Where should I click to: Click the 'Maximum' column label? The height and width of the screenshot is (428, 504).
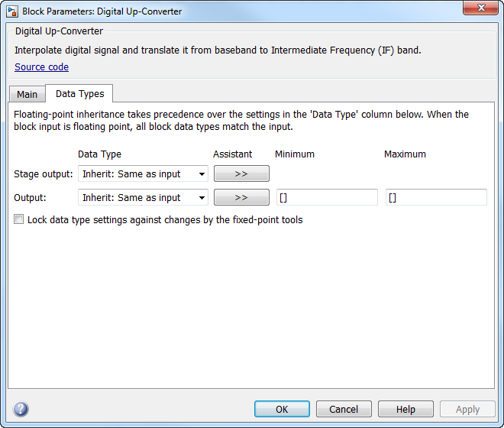[x=405, y=154]
